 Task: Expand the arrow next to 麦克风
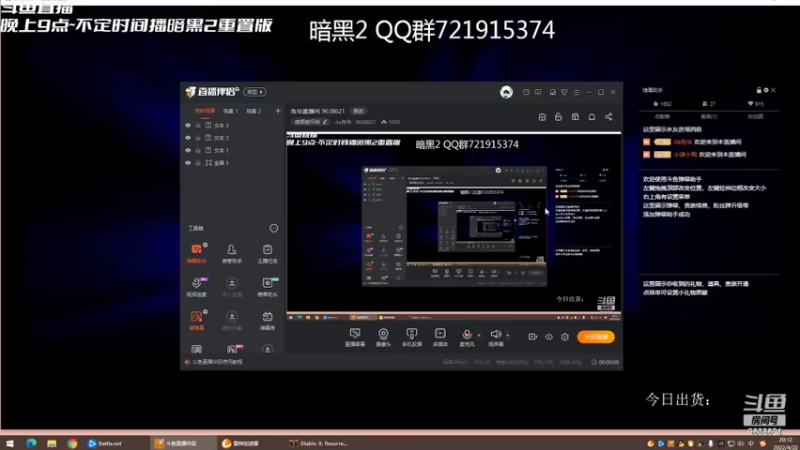(479, 335)
